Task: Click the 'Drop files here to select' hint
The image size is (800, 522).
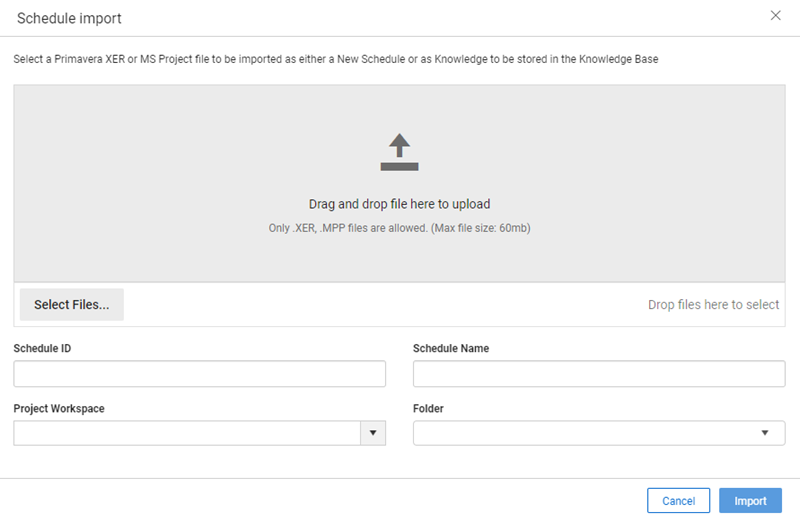Action: (x=713, y=305)
